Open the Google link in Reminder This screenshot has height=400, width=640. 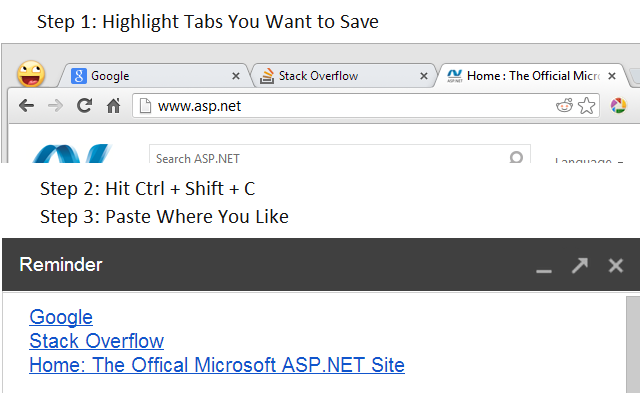pyautogui.click(x=61, y=317)
